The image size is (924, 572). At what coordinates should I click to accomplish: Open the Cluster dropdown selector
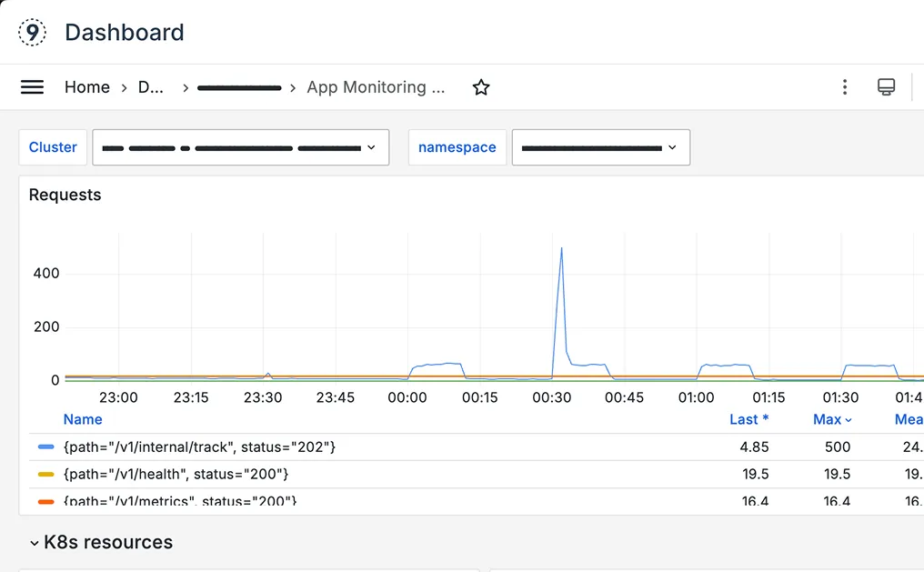[x=240, y=147]
